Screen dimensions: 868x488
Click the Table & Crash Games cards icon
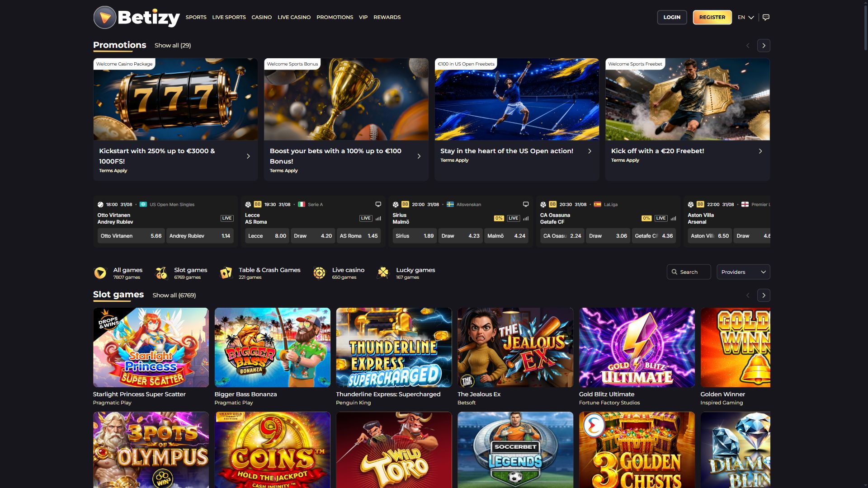click(226, 273)
